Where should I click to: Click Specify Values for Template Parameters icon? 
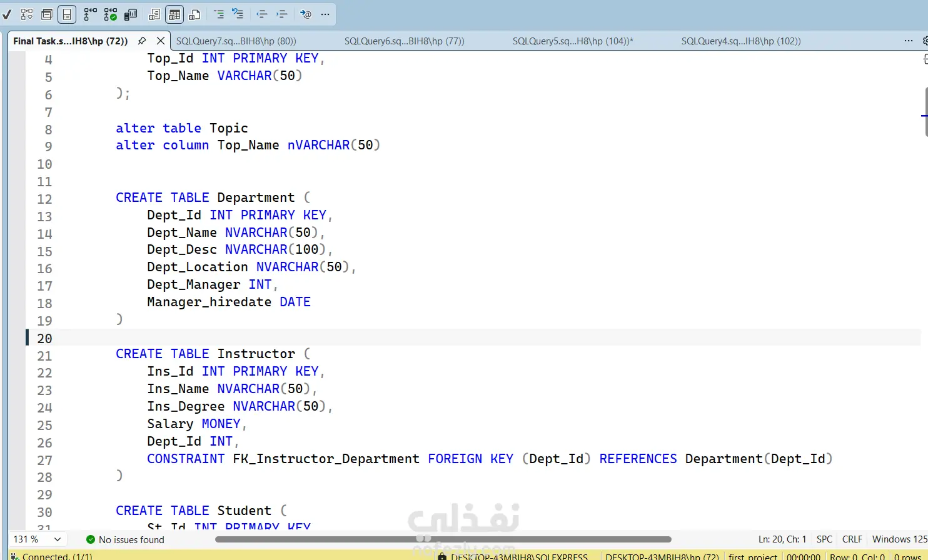coord(306,14)
